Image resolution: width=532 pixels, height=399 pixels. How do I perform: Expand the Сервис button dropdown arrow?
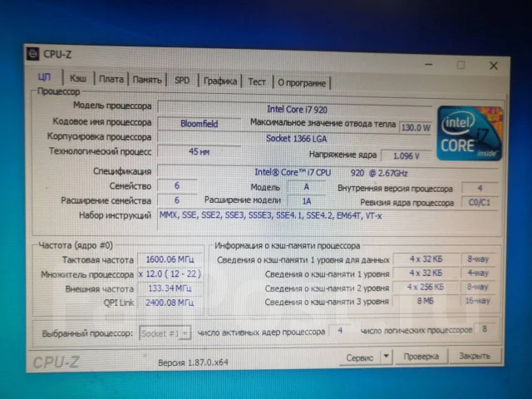386,357
